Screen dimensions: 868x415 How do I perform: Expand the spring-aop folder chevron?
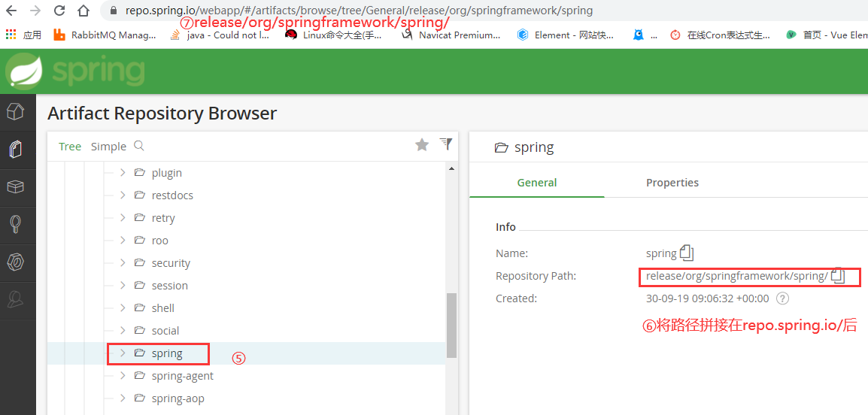pyautogui.click(x=123, y=398)
